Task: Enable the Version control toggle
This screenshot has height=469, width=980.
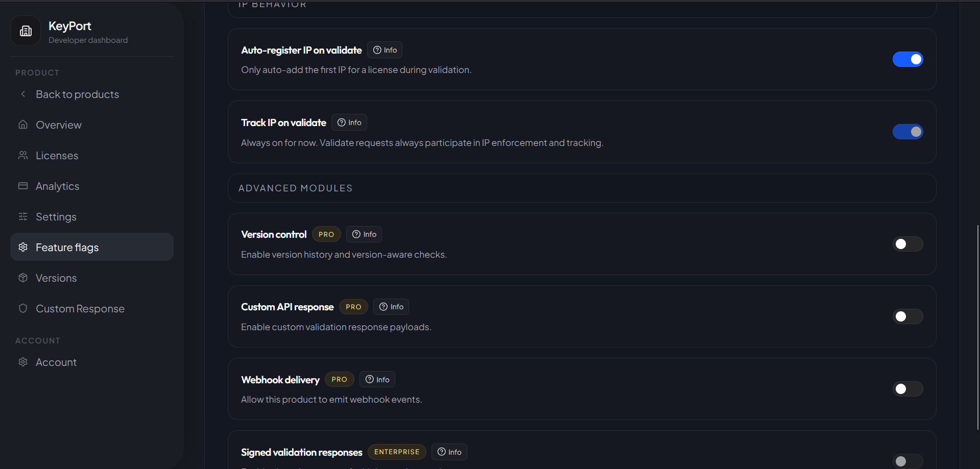Action: [x=907, y=244]
